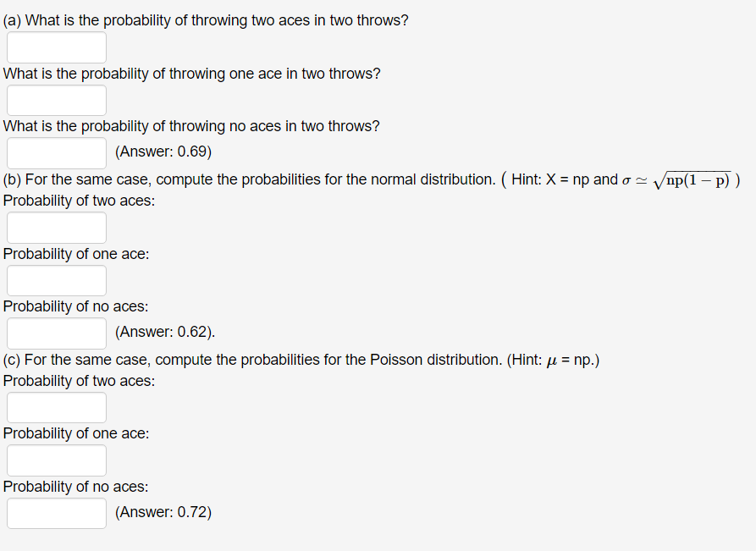Click the Answer: 0.72 label text
756x551 pixels.
click(163, 512)
